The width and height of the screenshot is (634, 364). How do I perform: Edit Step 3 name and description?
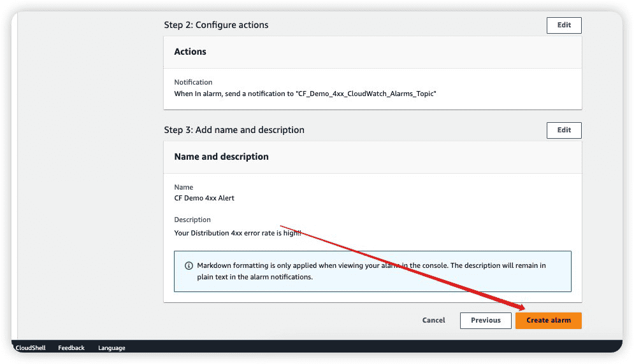pyautogui.click(x=564, y=130)
